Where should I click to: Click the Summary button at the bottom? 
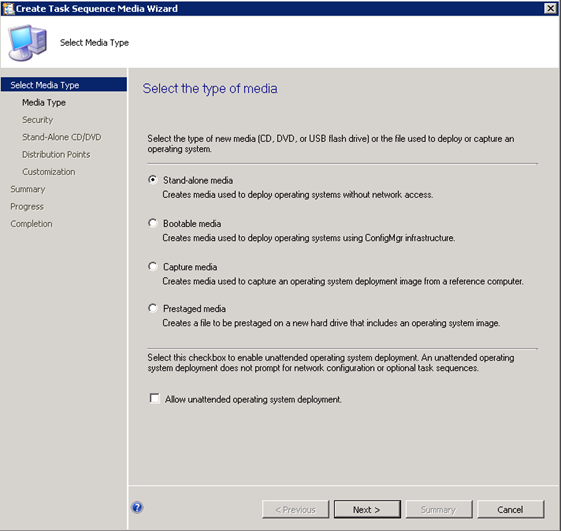439,509
